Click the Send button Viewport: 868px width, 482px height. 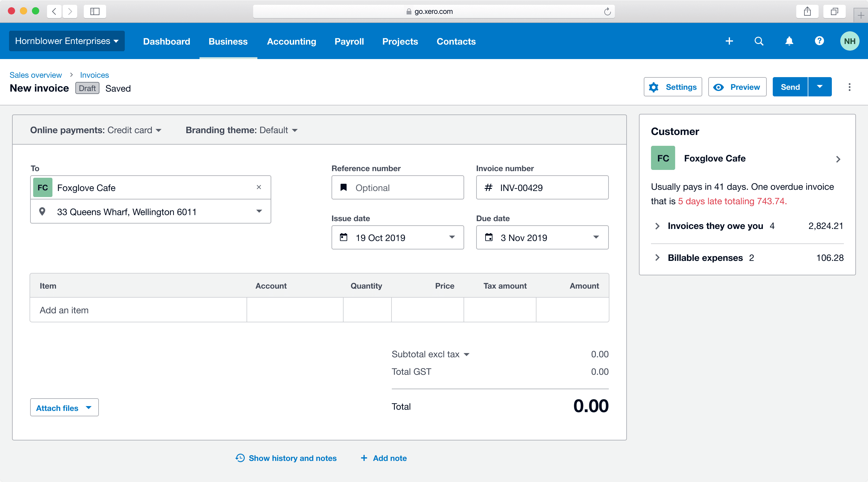pos(790,87)
